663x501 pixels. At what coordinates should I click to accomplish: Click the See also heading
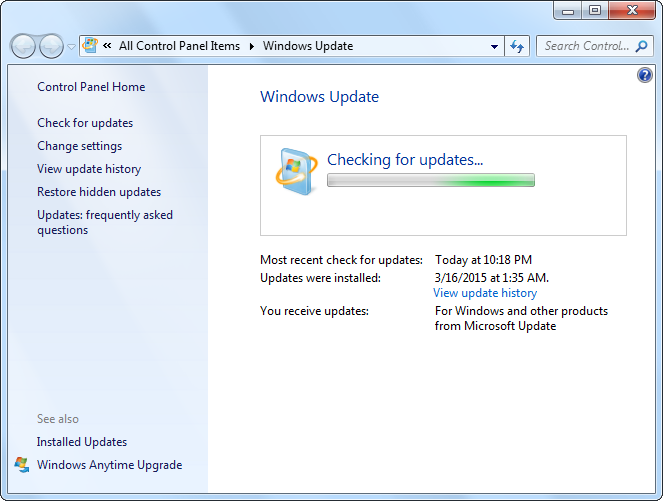click(x=58, y=419)
